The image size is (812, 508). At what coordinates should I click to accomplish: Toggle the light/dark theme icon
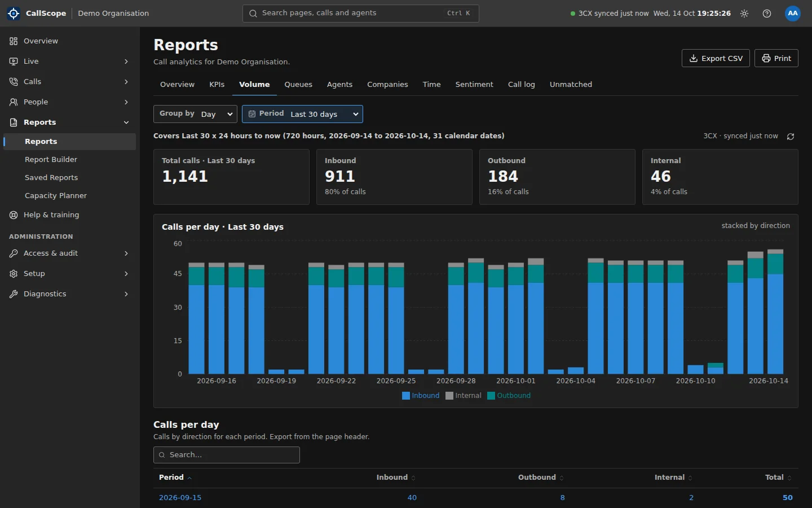pyautogui.click(x=744, y=14)
